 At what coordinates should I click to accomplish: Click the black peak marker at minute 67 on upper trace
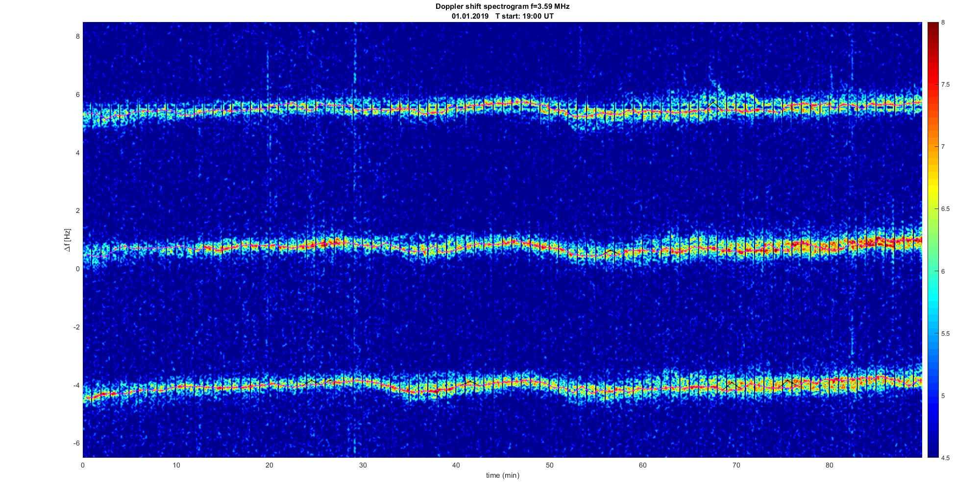coord(713,104)
